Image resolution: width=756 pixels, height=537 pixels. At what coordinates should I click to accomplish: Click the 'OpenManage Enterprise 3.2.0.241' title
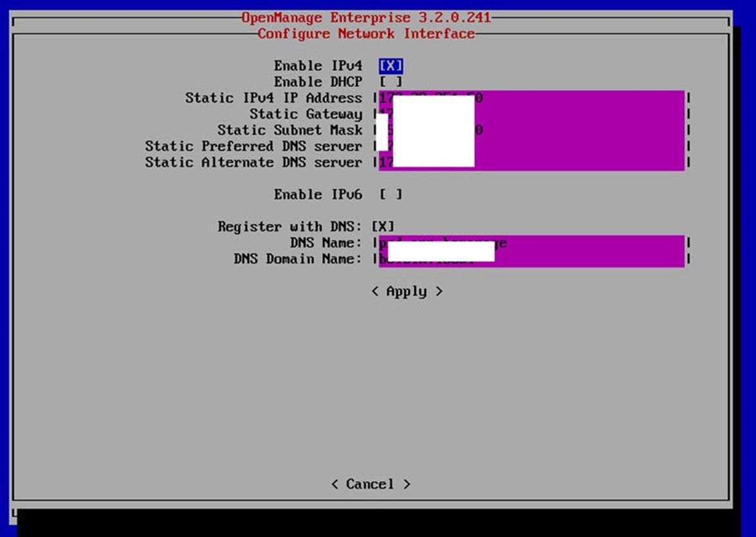(366, 18)
